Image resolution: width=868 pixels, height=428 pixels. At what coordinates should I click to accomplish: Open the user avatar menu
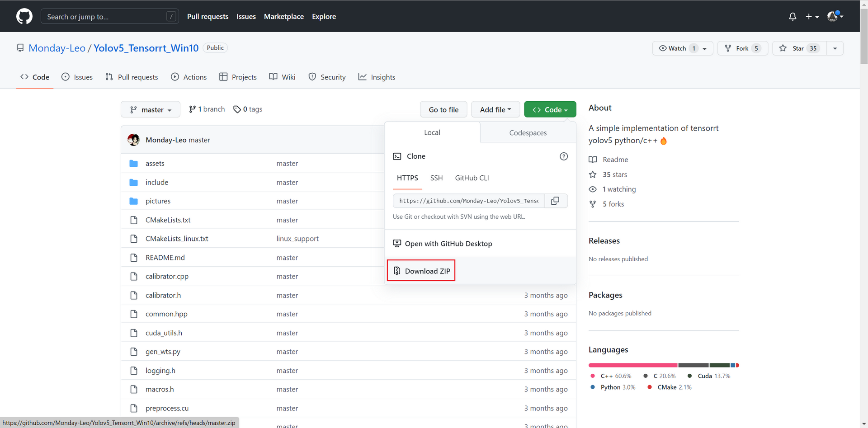point(835,16)
